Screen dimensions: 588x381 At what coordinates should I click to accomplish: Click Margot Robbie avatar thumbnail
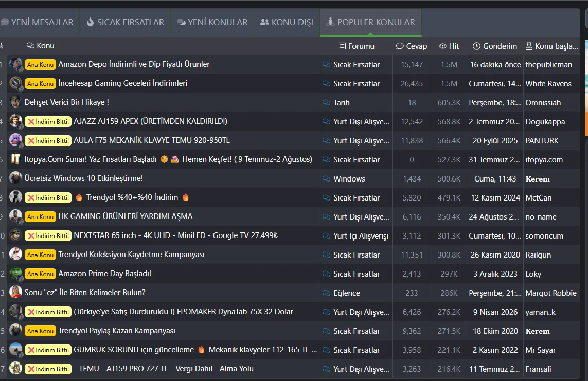[x=15, y=292]
